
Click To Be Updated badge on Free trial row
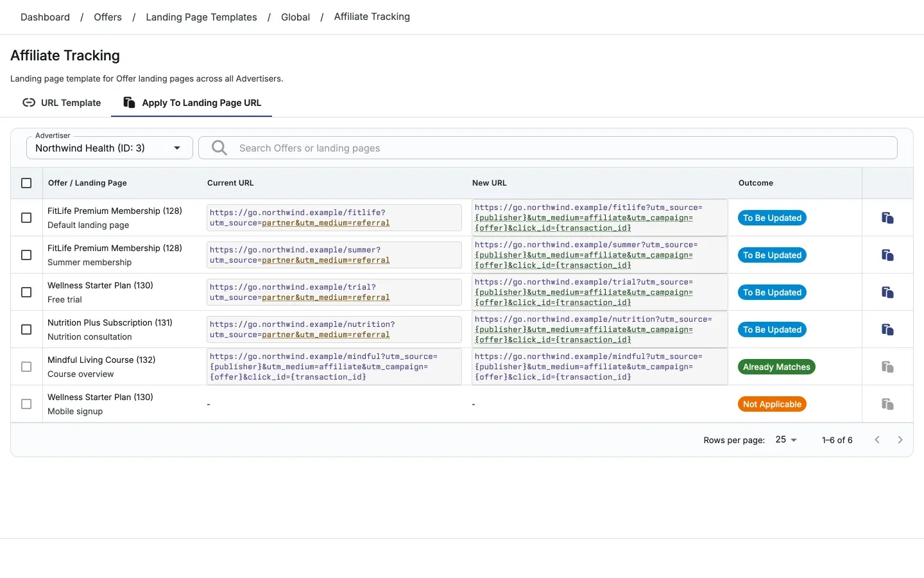point(772,292)
